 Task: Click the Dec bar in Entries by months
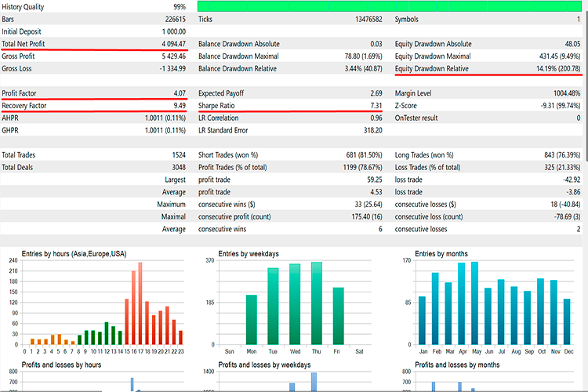[x=567, y=321]
